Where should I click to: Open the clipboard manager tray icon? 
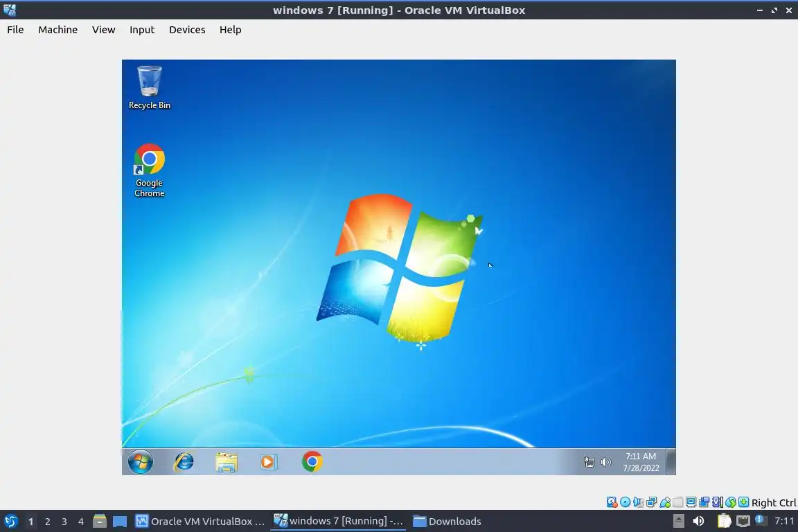724,521
